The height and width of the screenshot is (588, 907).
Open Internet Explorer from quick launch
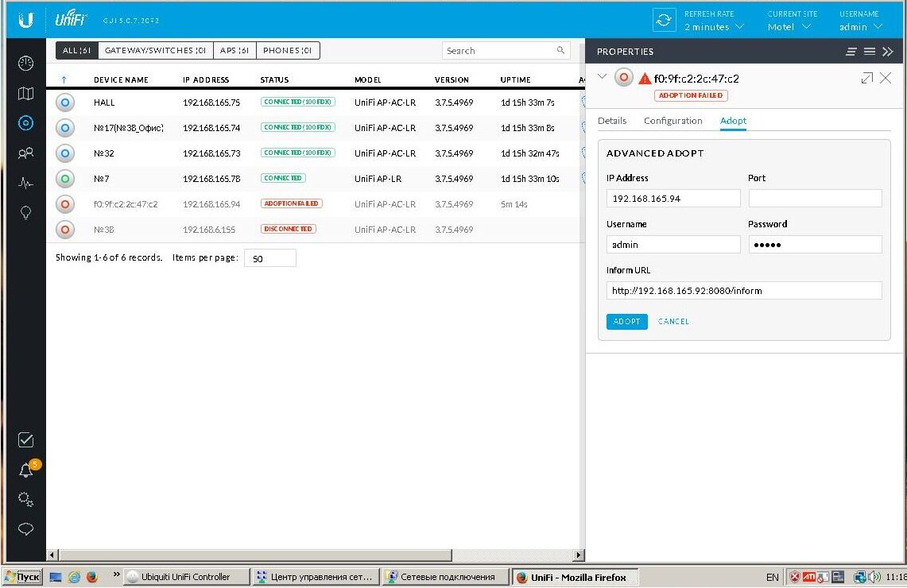pyautogui.click(x=73, y=578)
